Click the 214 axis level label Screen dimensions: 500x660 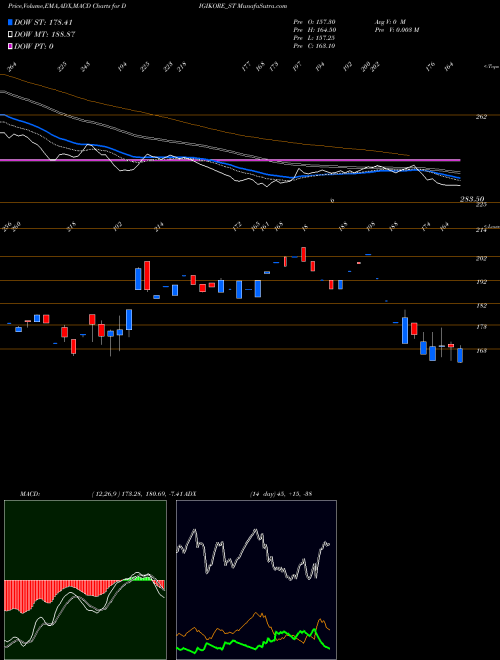[481, 230]
